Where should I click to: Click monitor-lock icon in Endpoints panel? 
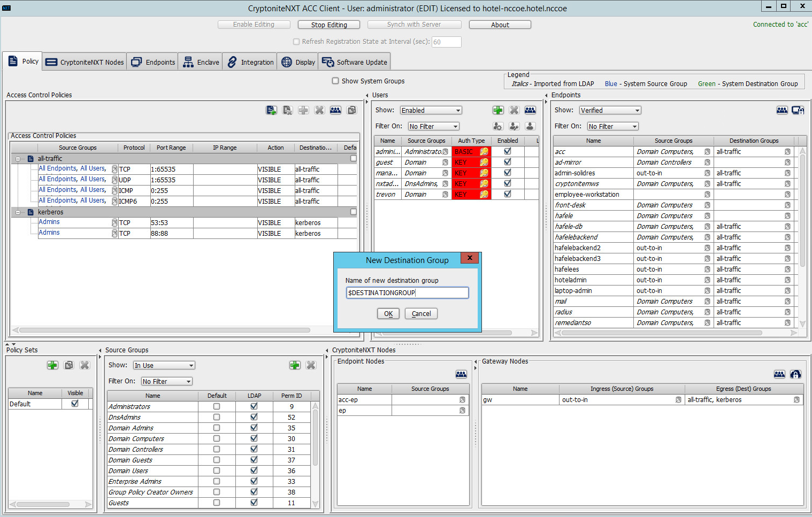coord(798,110)
